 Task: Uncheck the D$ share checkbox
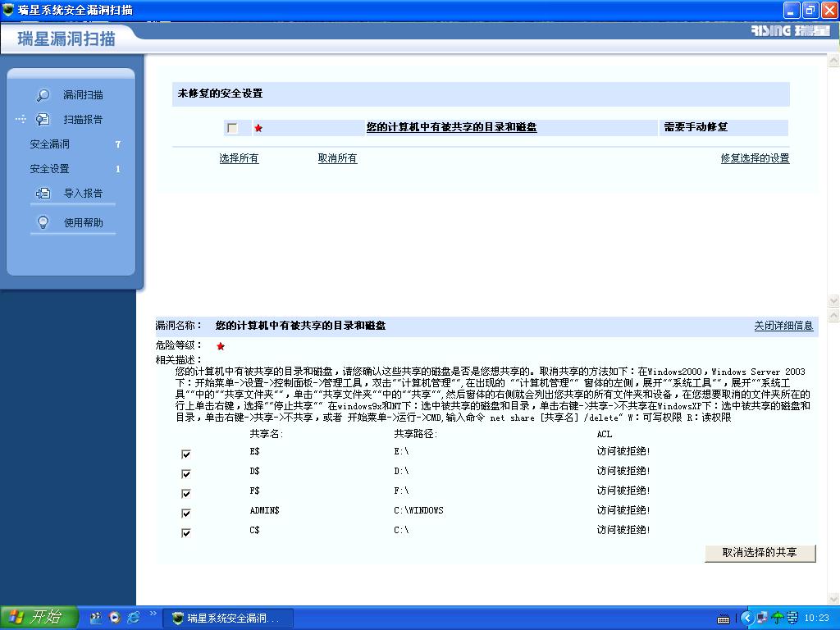pos(186,474)
